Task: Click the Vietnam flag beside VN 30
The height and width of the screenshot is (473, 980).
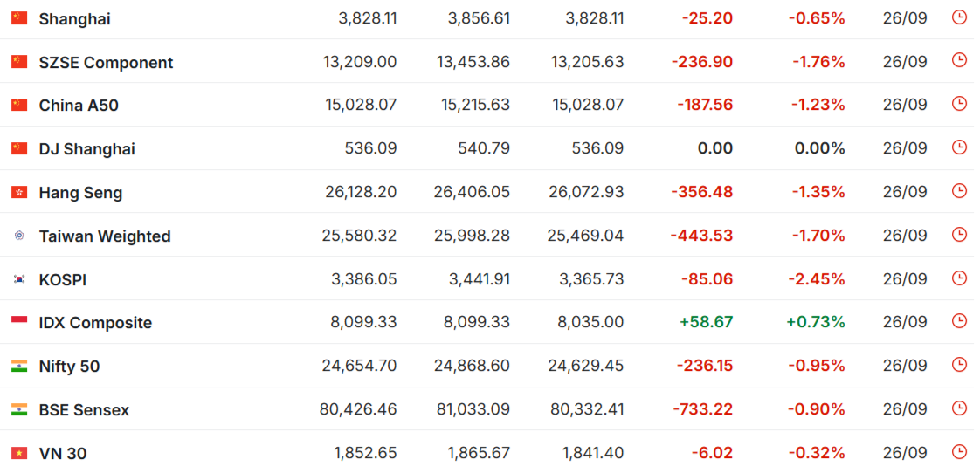Action: tap(19, 453)
